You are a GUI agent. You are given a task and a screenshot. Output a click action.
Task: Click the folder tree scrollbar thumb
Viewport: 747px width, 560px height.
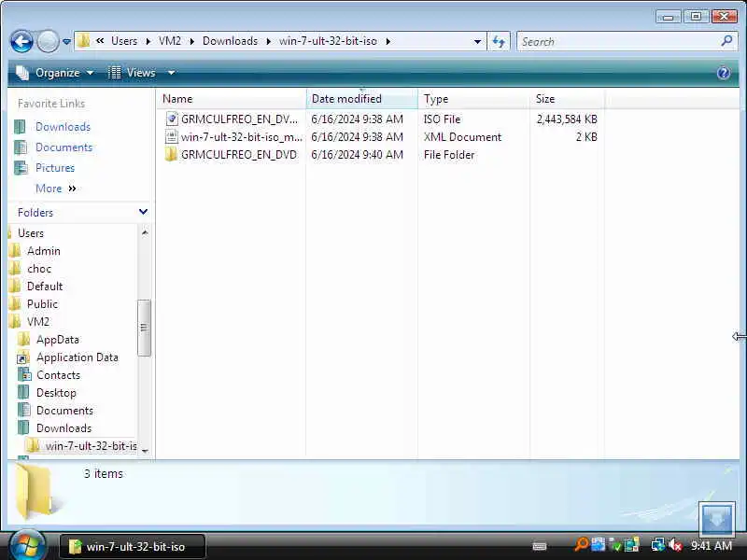tap(144, 328)
